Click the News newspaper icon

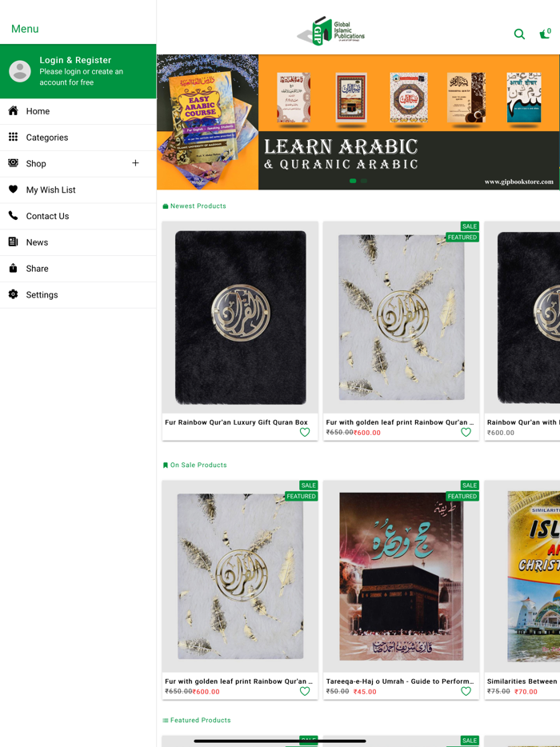click(14, 242)
